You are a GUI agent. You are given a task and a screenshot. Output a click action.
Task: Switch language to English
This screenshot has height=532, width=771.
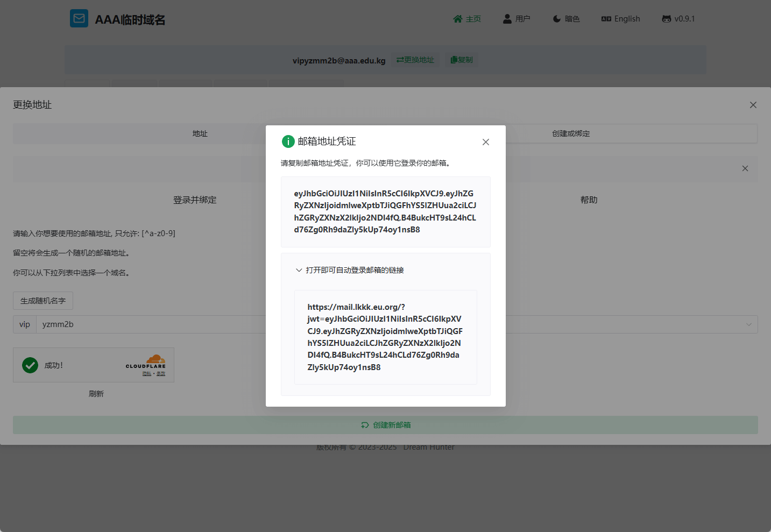coord(620,19)
